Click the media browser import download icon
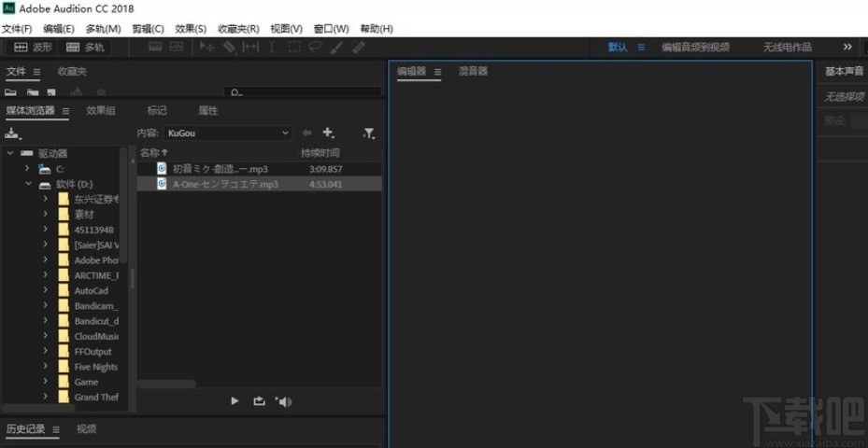 [x=12, y=133]
